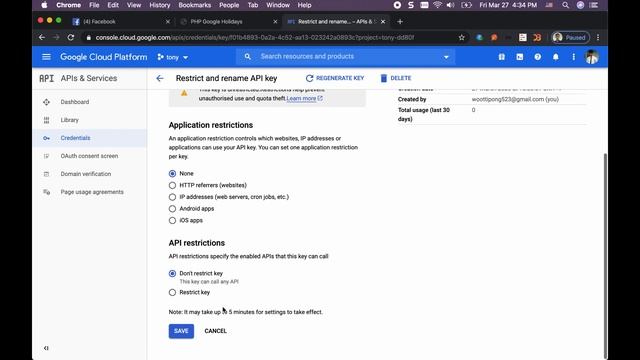Click the Chrome reload button
The height and width of the screenshot is (360, 640).
pos(71,38)
